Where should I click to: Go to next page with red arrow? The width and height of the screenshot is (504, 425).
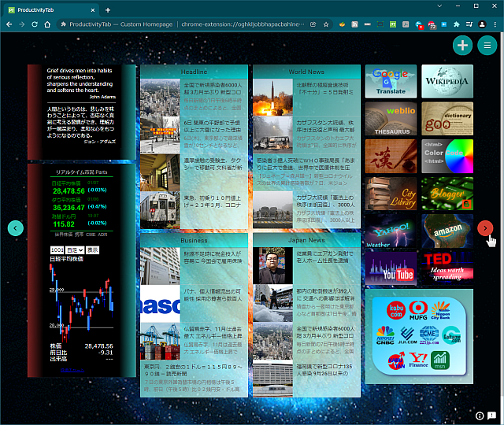tap(485, 228)
